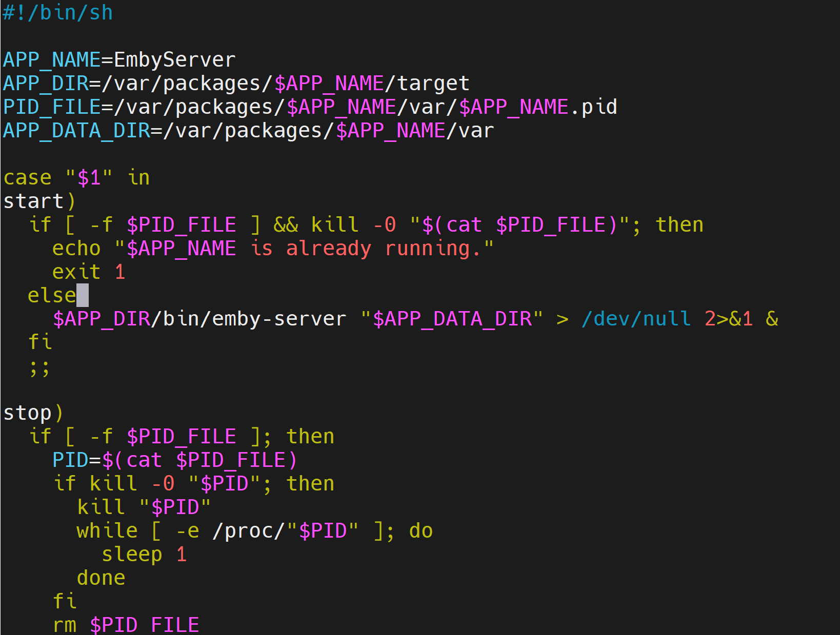Image resolution: width=840 pixels, height=635 pixels.
Task: Click "PID_FILE" at the start of its assignment line
Action: coord(52,107)
